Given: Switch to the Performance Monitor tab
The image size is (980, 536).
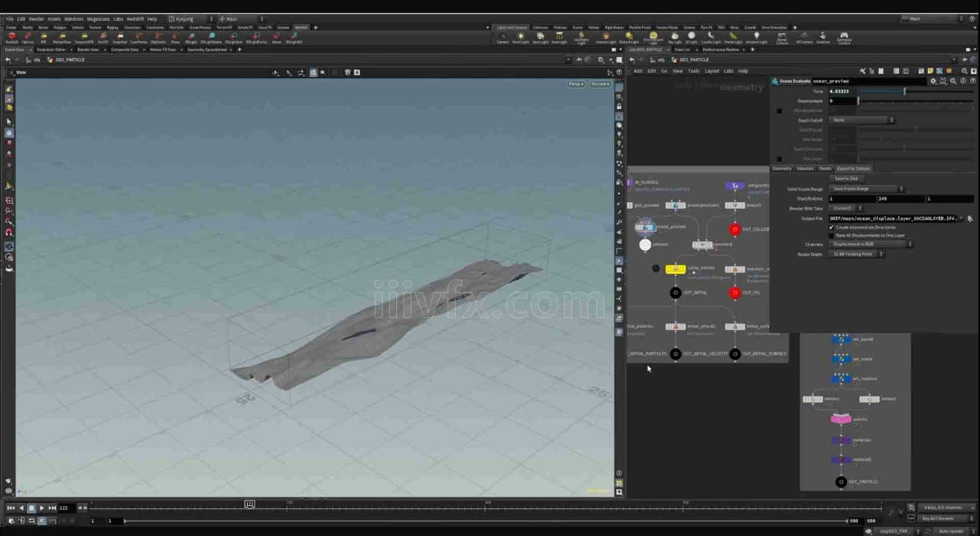Looking at the screenshot, I should tap(720, 50).
